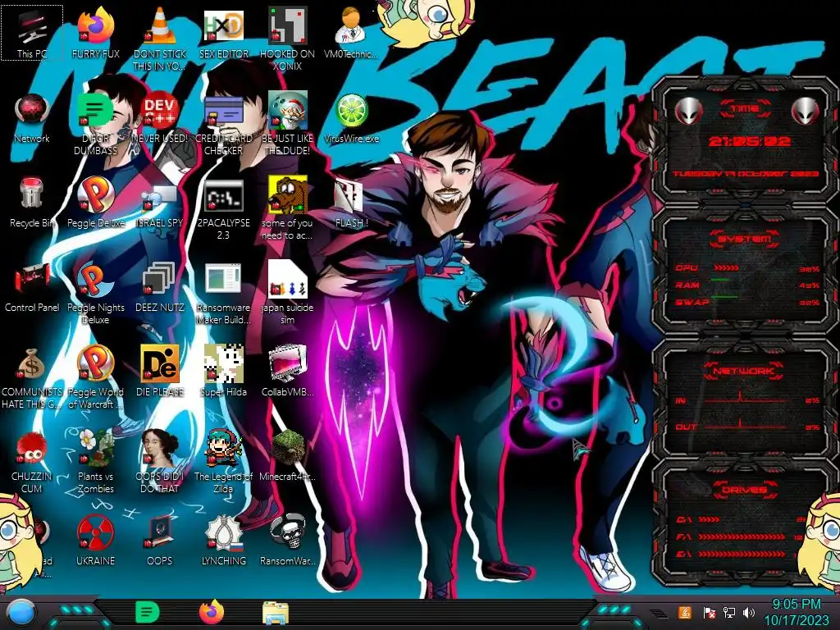The width and height of the screenshot is (840, 630).
Task: Open the flag action center tray icon
Action: [710, 612]
